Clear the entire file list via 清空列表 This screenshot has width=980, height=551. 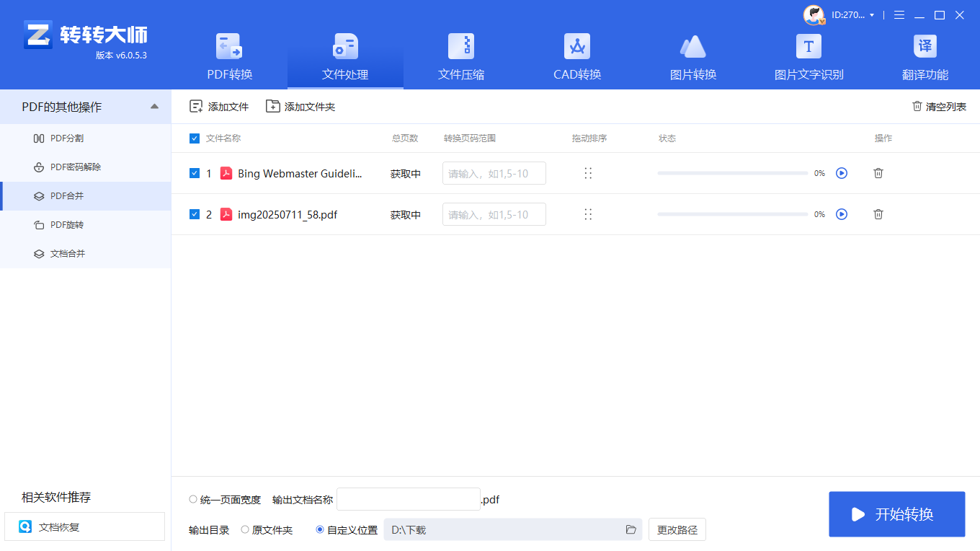coord(939,106)
